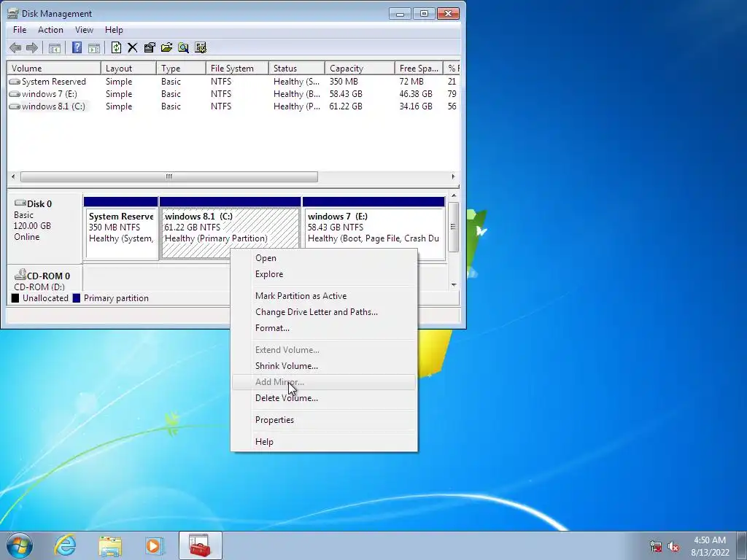This screenshot has height=560, width=747.
Task: Sort by the Layout column header
Action: click(128, 68)
